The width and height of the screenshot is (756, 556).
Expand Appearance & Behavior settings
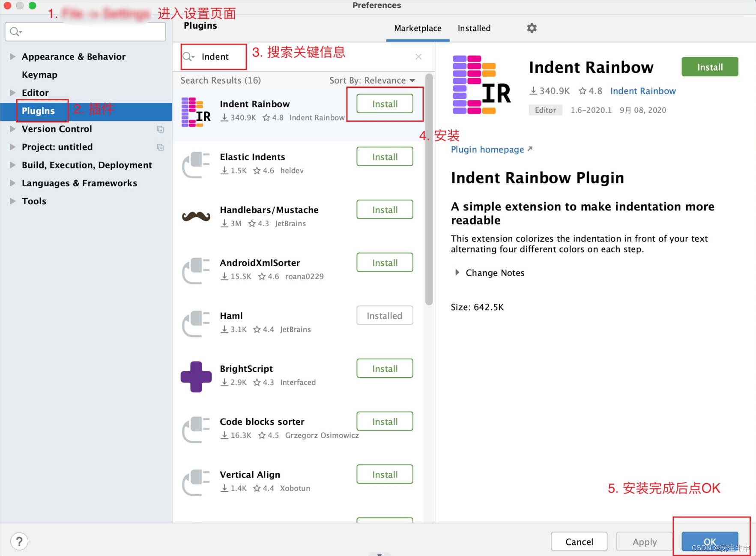click(x=12, y=56)
